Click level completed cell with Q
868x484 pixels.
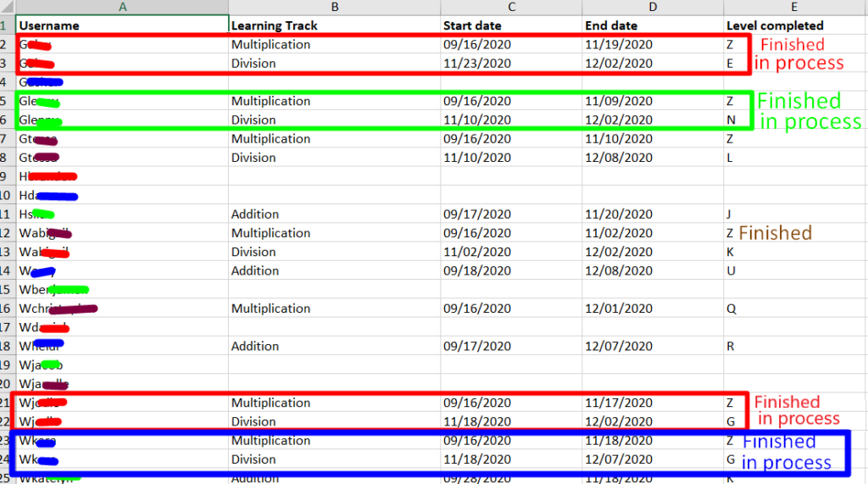795,308
